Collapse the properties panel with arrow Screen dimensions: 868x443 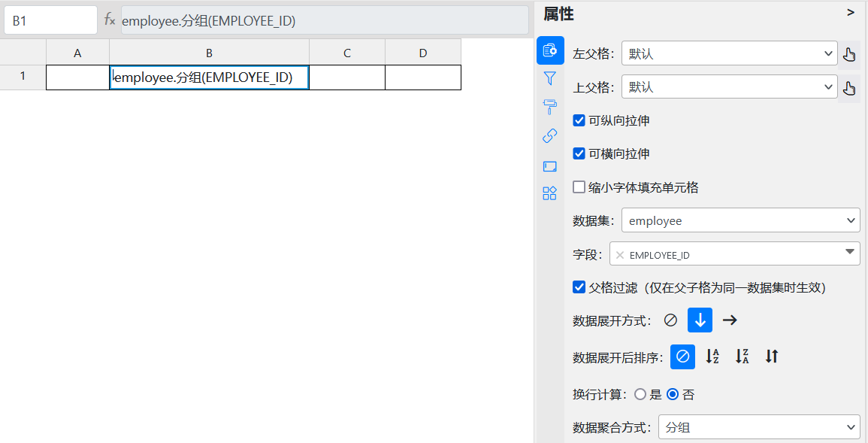click(851, 13)
